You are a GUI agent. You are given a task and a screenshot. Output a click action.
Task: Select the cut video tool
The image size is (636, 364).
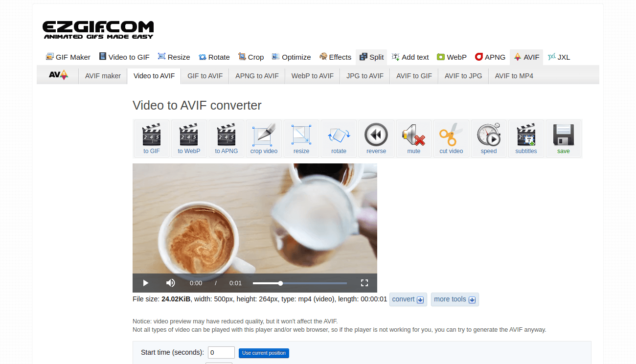[x=451, y=138]
